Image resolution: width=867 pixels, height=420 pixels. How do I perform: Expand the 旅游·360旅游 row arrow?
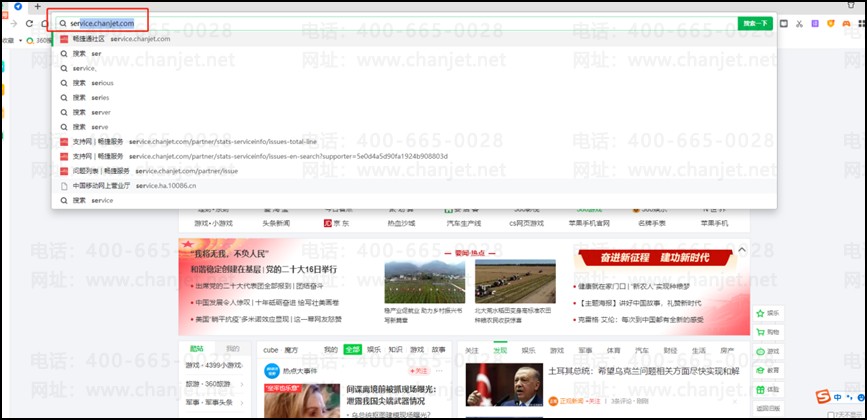(x=242, y=384)
